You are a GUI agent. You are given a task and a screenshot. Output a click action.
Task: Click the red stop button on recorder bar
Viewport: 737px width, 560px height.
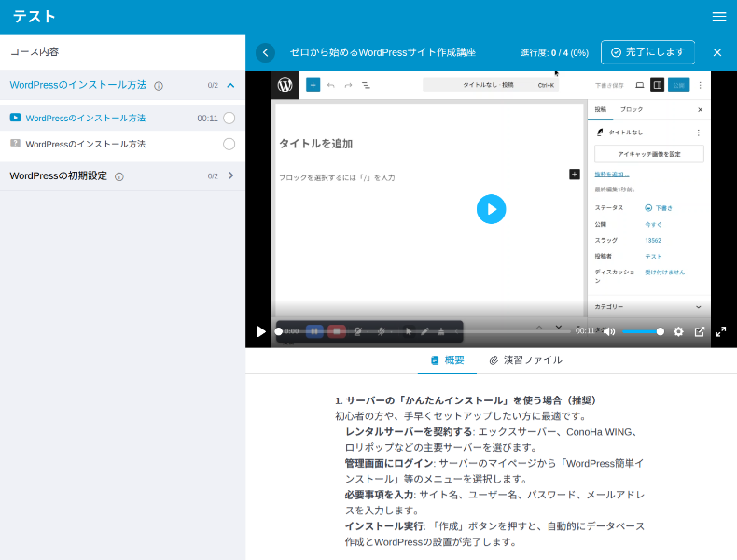[x=337, y=331]
